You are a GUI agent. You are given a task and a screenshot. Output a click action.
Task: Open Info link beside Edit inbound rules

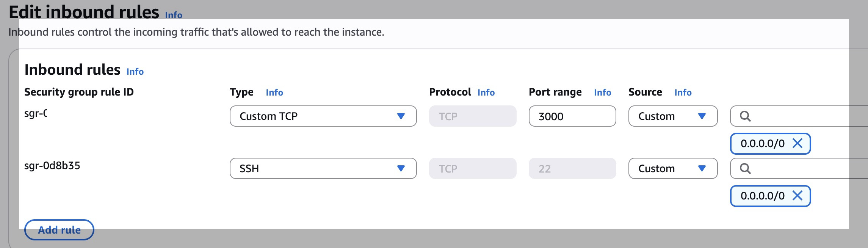(174, 15)
